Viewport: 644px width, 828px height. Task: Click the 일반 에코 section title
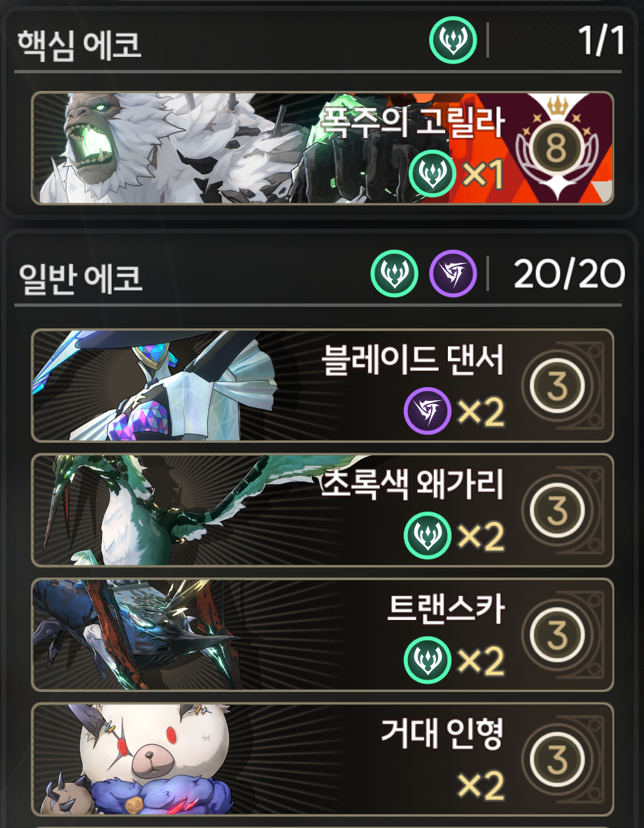[x=80, y=277]
